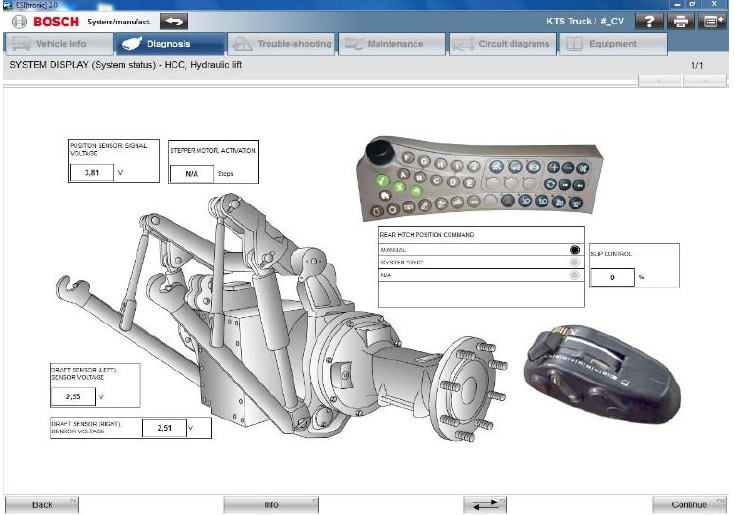Click the KTS Truck / #_CV label
735x515 pixels.
[585, 22]
